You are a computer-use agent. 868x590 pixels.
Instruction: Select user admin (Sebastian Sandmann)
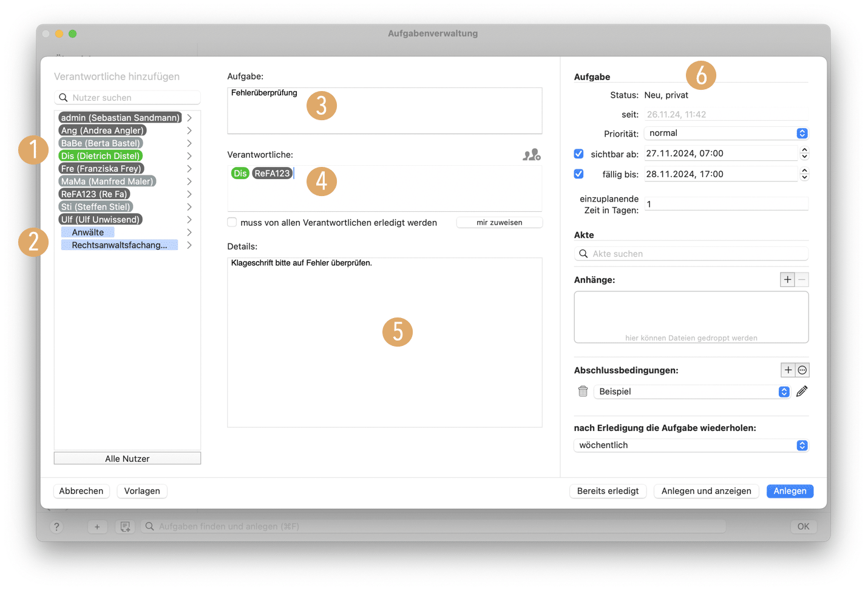[120, 118]
